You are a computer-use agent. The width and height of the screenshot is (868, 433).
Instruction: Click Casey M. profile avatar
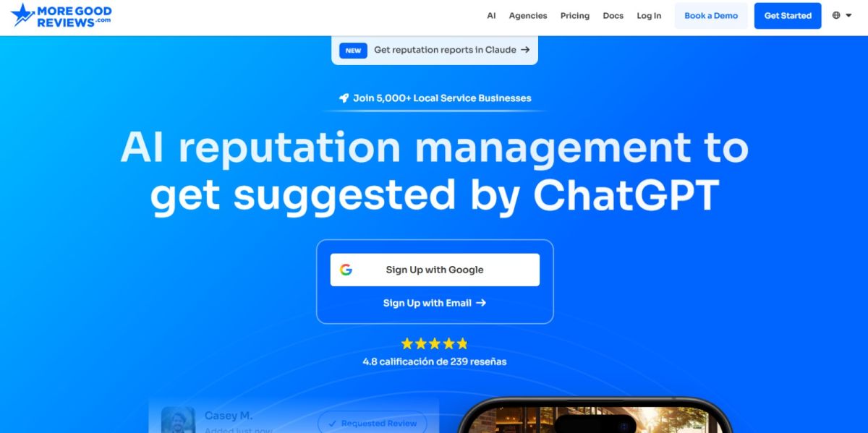tap(178, 420)
